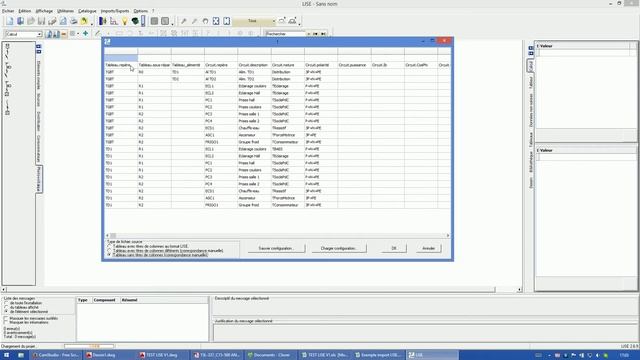Open the Rechercher search dropdown arrow
640x360 pixels.
click(309, 34)
